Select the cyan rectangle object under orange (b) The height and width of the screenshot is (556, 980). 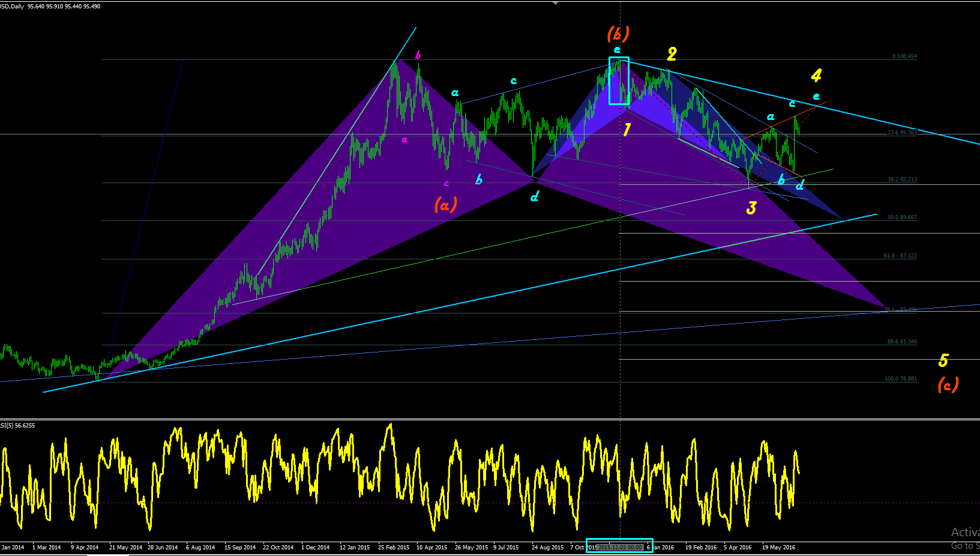[619, 81]
